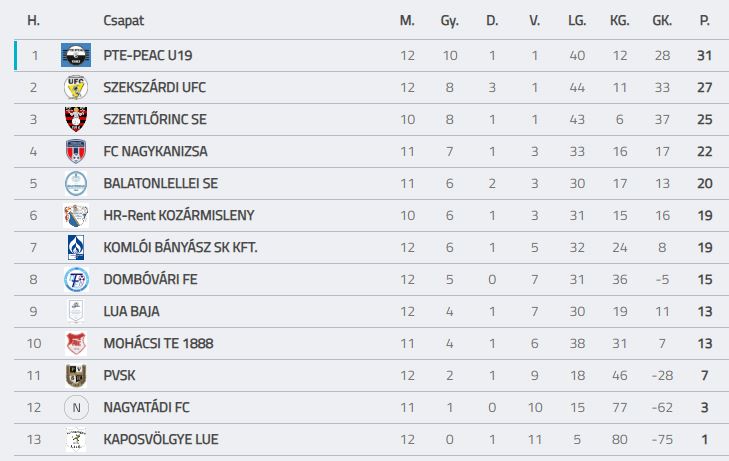Click the Lua Baja team crest
The width and height of the screenshot is (729, 461).
(76, 311)
